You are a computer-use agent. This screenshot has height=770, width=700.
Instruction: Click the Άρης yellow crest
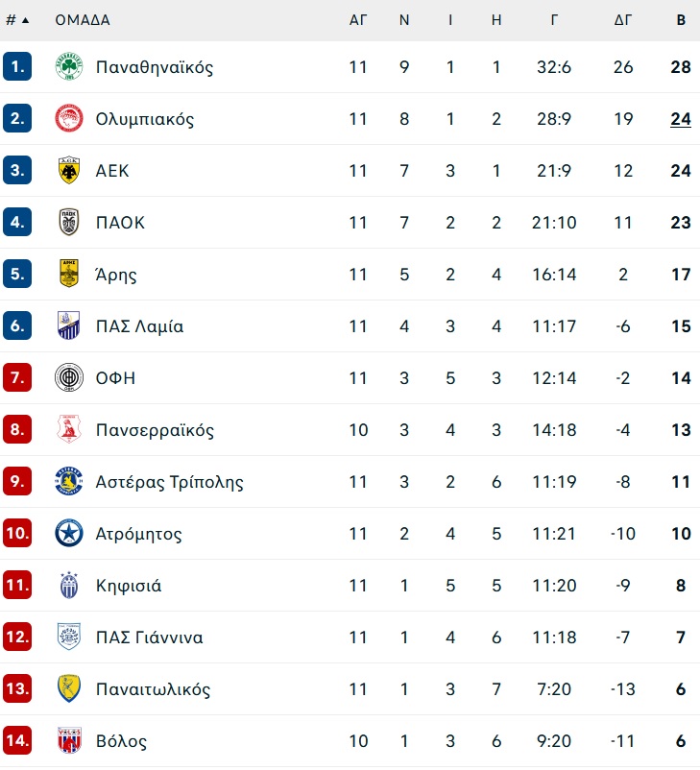[69, 275]
